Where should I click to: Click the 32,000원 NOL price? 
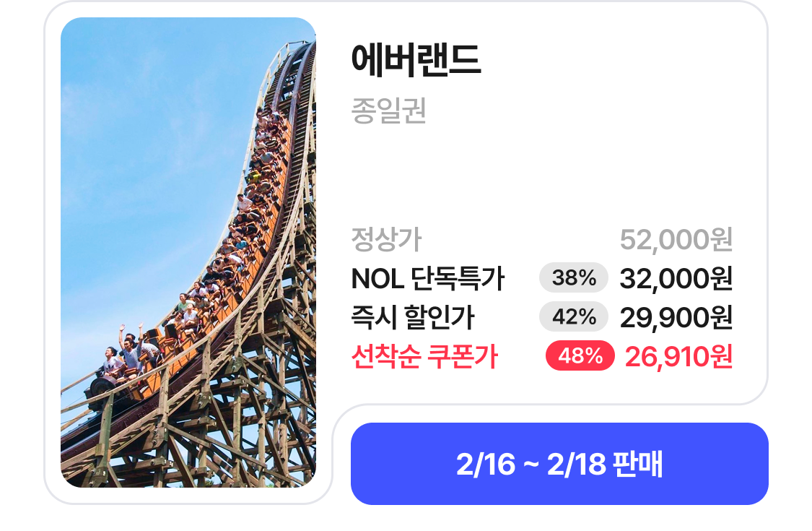(676, 278)
